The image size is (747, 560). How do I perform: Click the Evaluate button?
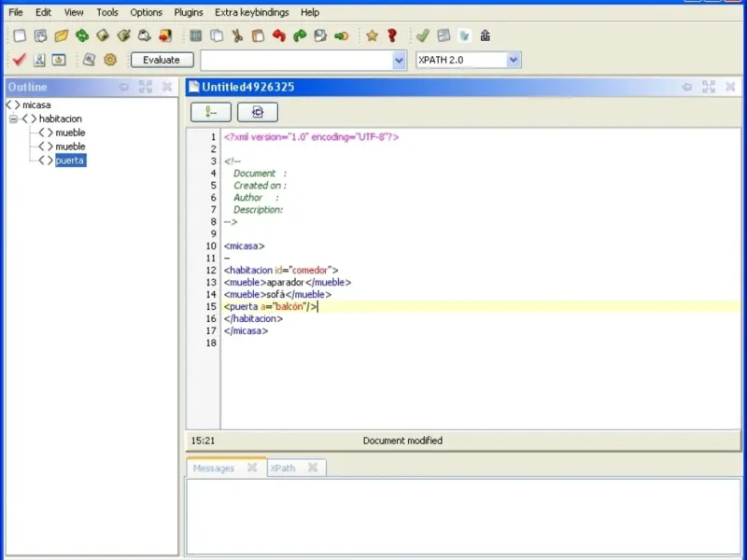(x=162, y=60)
